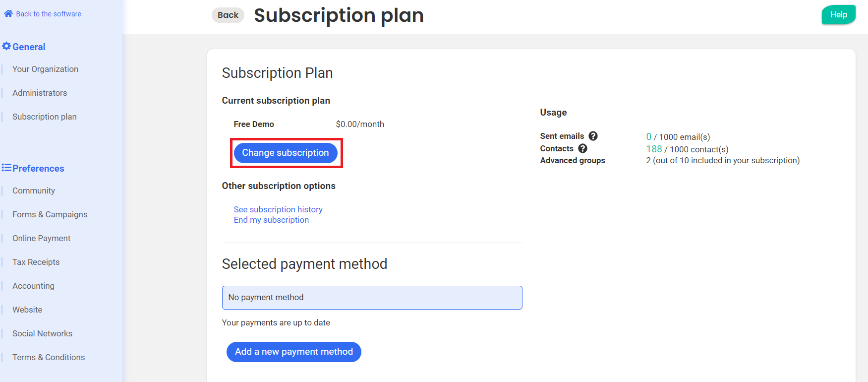Go to Tax Receipts section
This screenshot has width=868, height=382.
tap(36, 262)
